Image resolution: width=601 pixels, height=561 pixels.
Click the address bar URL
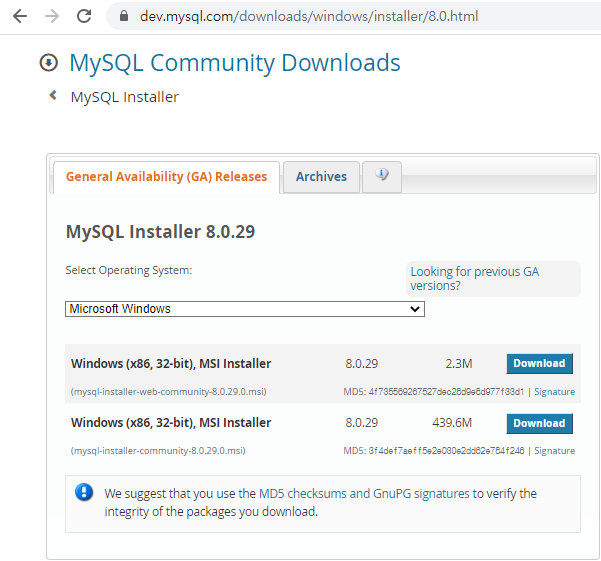click(x=309, y=16)
